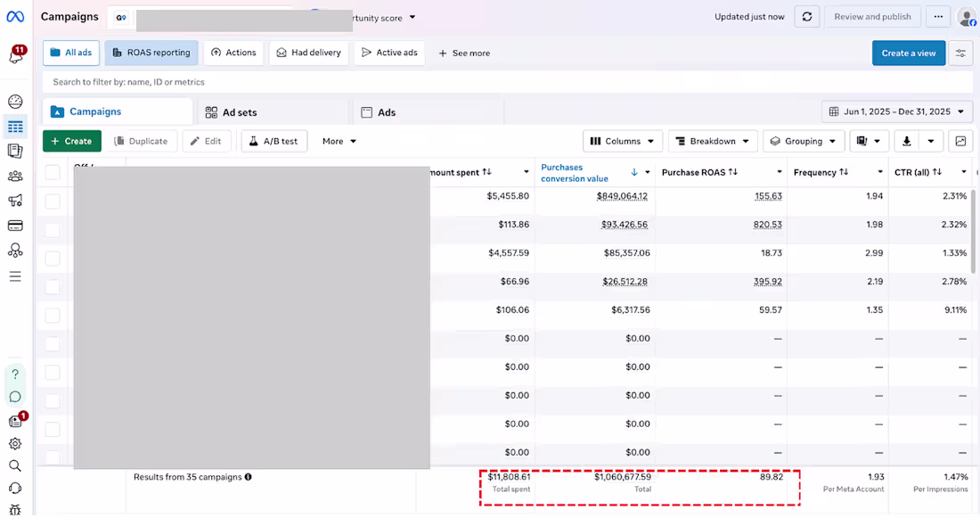Refresh the campaign data
980x518 pixels.
click(807, 17)
